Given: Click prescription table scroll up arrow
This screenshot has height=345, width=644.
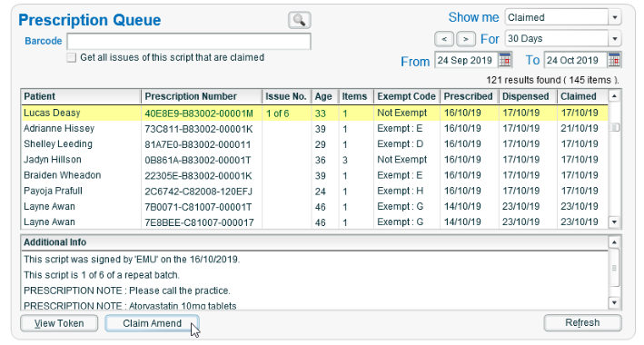Looking at the screenshot, I should (614, 96).
